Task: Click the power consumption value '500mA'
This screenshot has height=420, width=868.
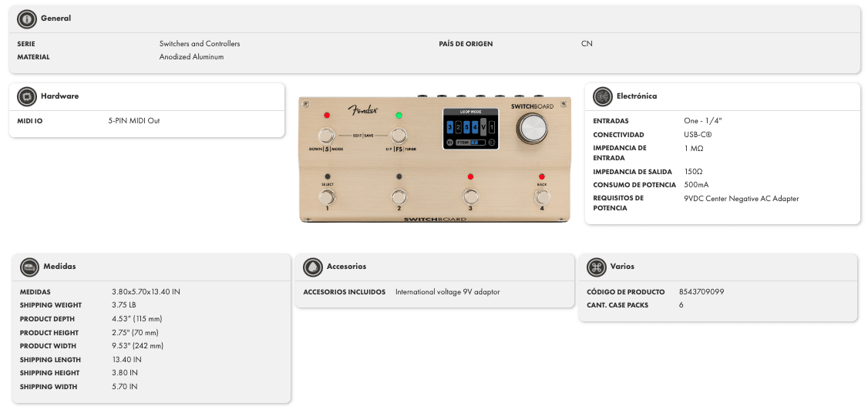Action: tap(696, 185)
